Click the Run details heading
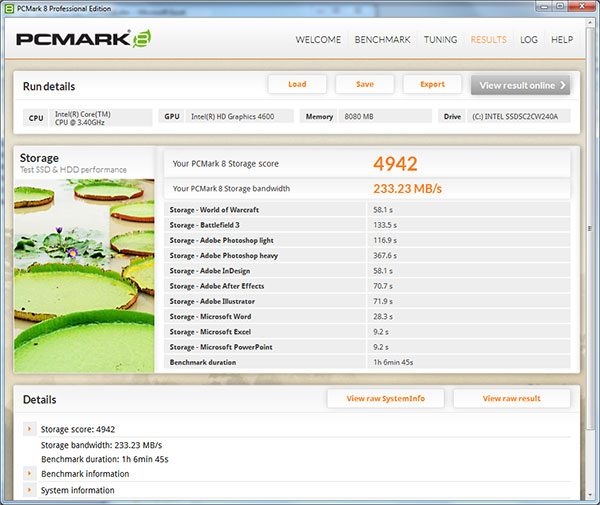 pyautogui.click(x=49, y=86)
